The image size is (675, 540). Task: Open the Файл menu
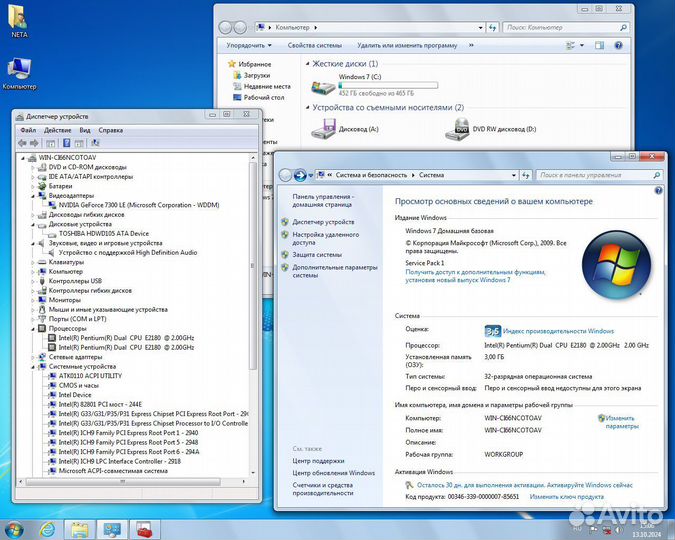click(28, 130)
